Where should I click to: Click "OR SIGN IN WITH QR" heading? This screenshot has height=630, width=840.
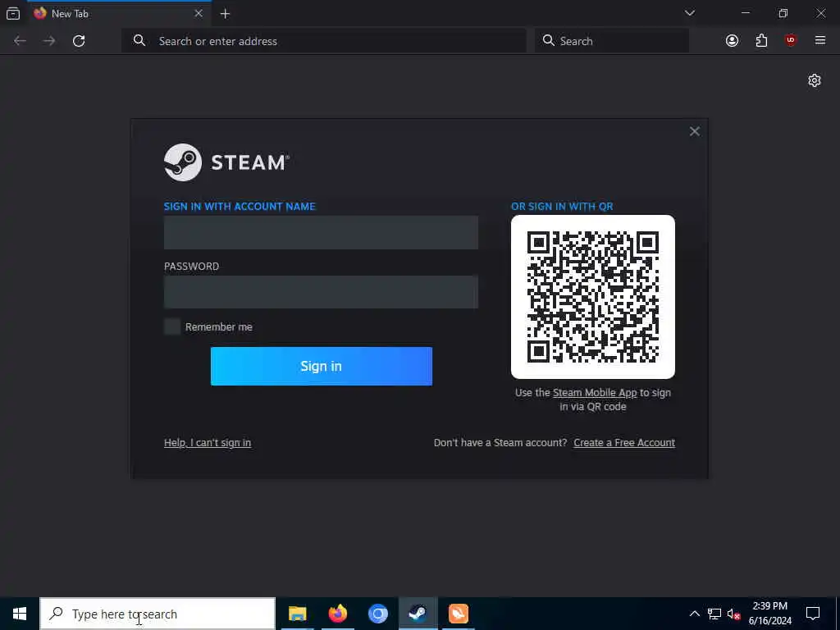[562, 206]
